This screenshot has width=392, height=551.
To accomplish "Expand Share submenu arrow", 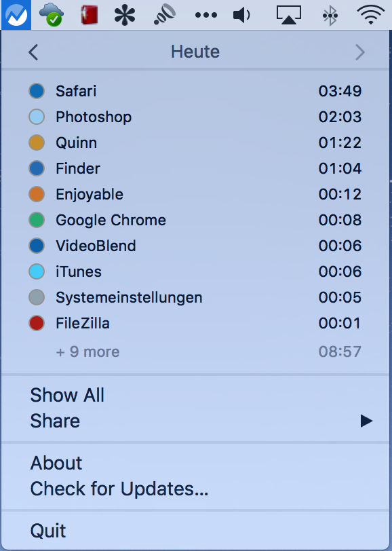I will (x=366, y=421).
